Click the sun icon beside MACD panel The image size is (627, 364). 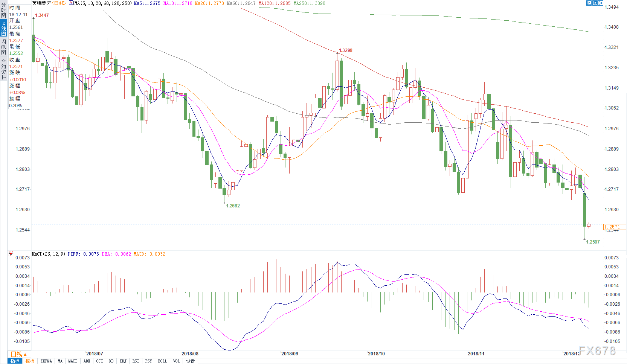pyautogui.click(x=11, y=253)
